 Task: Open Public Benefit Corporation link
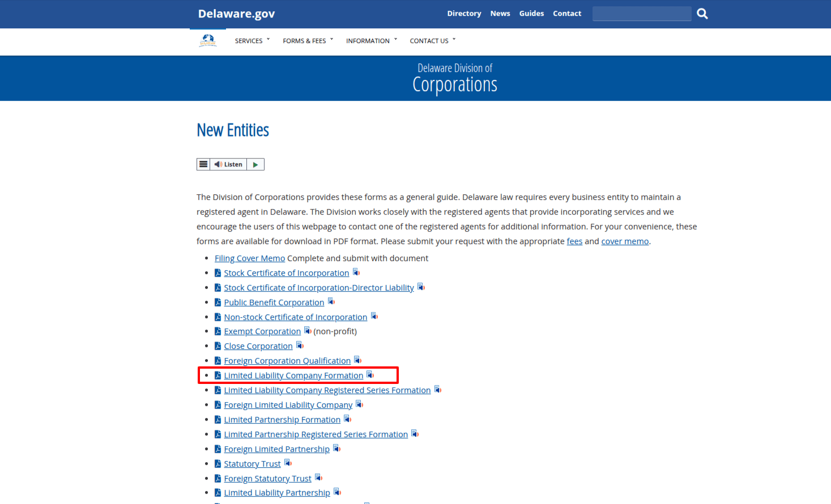[274, 302]
